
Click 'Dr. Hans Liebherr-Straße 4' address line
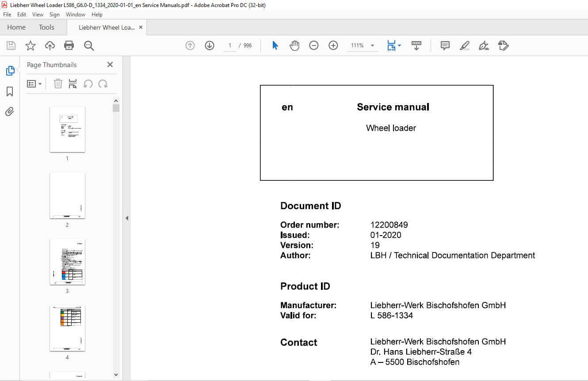point(421,352)
